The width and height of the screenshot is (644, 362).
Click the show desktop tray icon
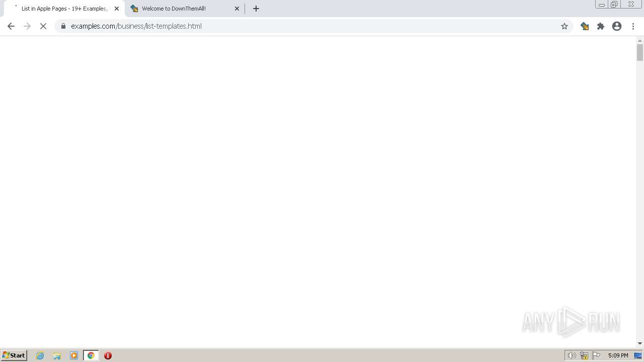638,355
